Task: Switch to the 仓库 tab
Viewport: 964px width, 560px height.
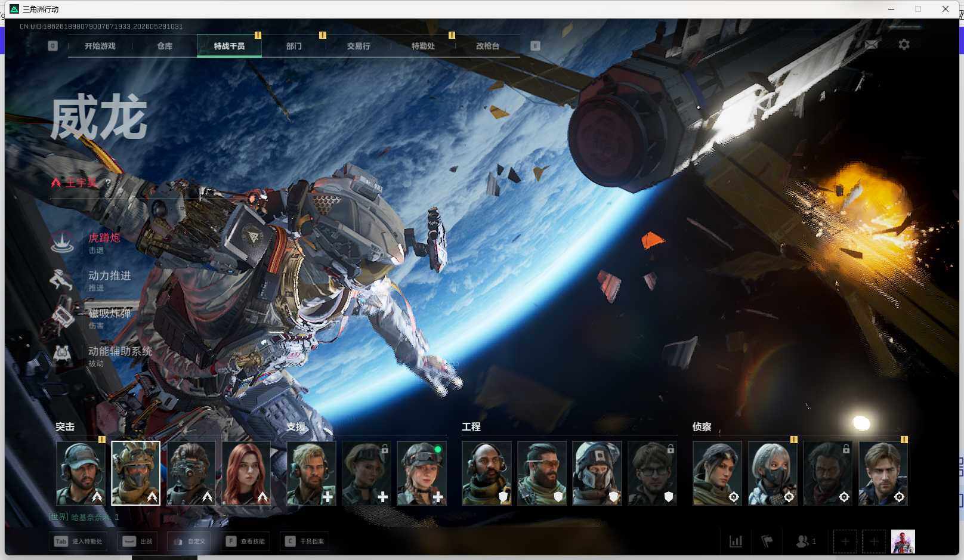Action: [x=165, y=46]
